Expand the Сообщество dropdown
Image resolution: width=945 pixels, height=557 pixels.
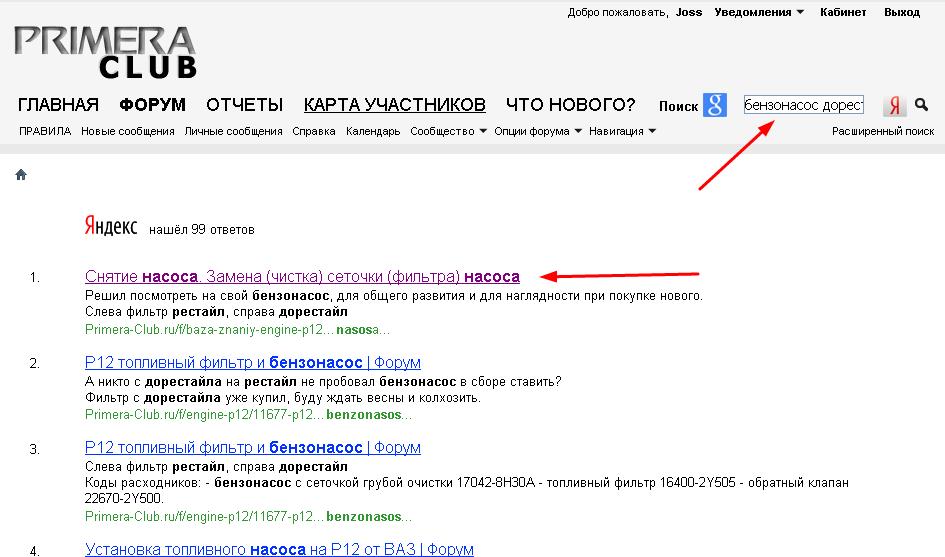pyautogui.click(x=448, y=131)
